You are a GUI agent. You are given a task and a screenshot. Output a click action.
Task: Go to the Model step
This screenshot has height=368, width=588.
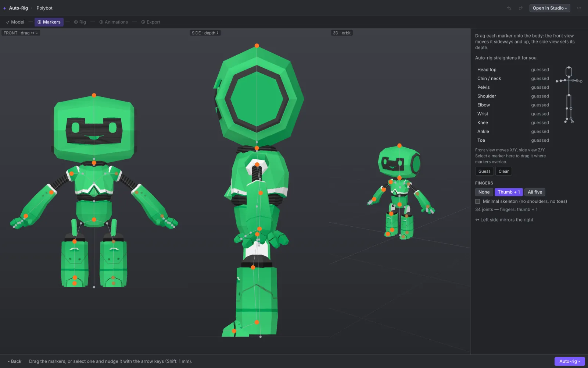tap(15, 22)
